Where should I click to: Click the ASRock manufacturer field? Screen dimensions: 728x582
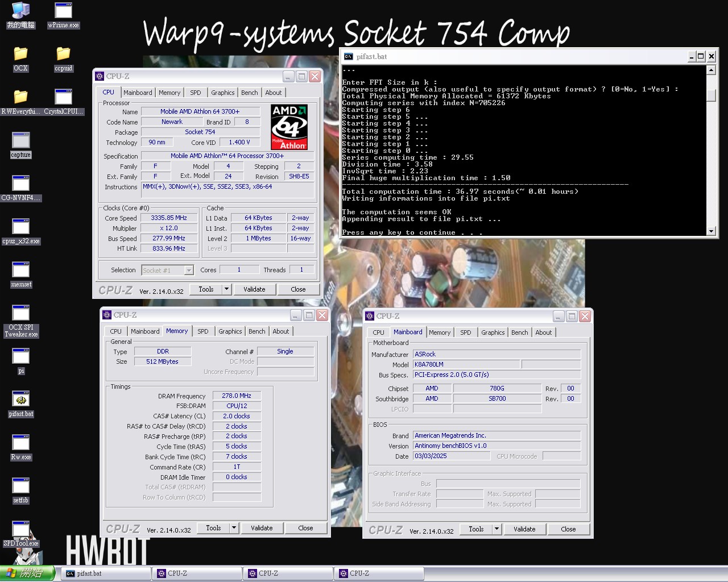[497, 354]
